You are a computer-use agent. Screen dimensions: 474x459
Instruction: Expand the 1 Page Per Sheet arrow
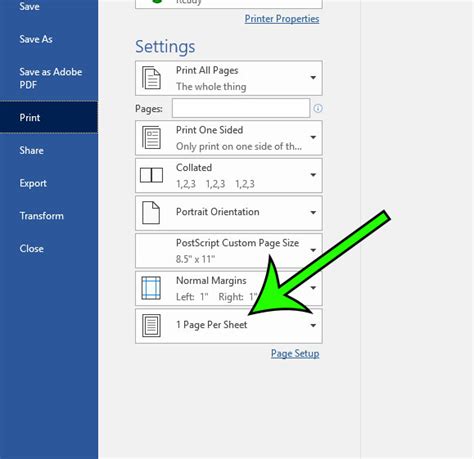pyautogui.click(x=313, y=325)
